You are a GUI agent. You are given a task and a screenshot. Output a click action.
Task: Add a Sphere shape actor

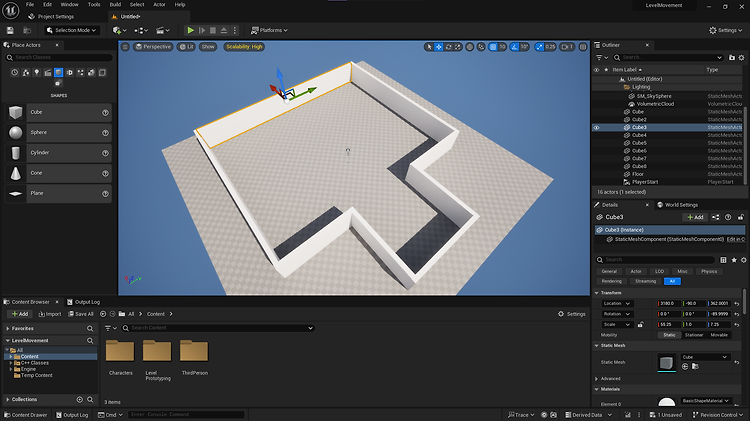click(58, 133)
